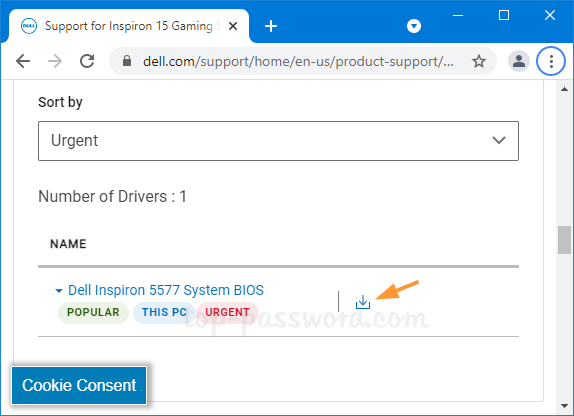The width and height of the screenshot is (574, 416).
Task: Click the scrollbar down arrow
Action: pyautogui.click(x=564, y=406)
